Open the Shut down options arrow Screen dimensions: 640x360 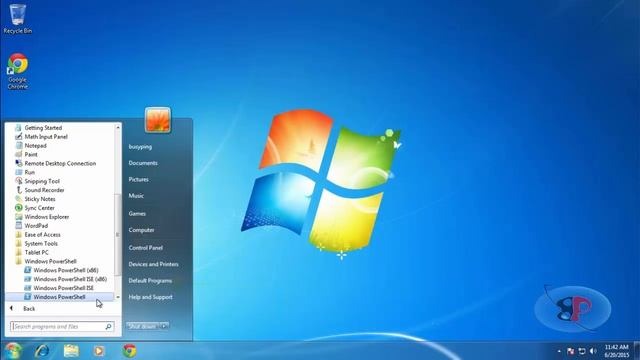164,326
